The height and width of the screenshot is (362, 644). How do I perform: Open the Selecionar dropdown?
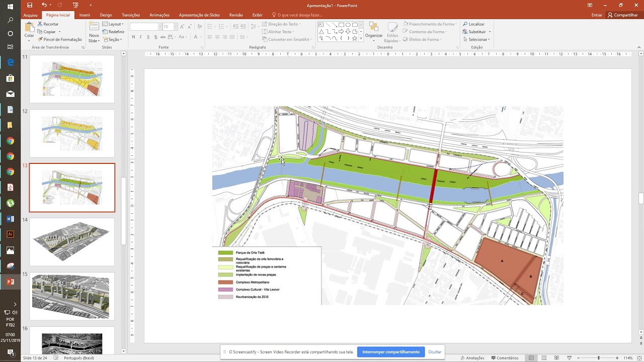coord(477,39)
